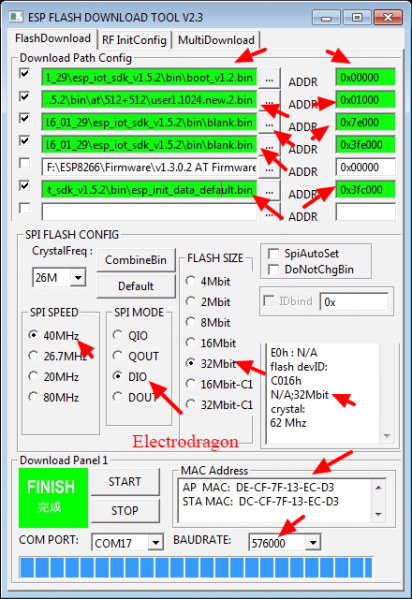Select 40MHz SPI speed
This screenshot has width=412, height=599.
pyautogui.click(x=54, y=335)
